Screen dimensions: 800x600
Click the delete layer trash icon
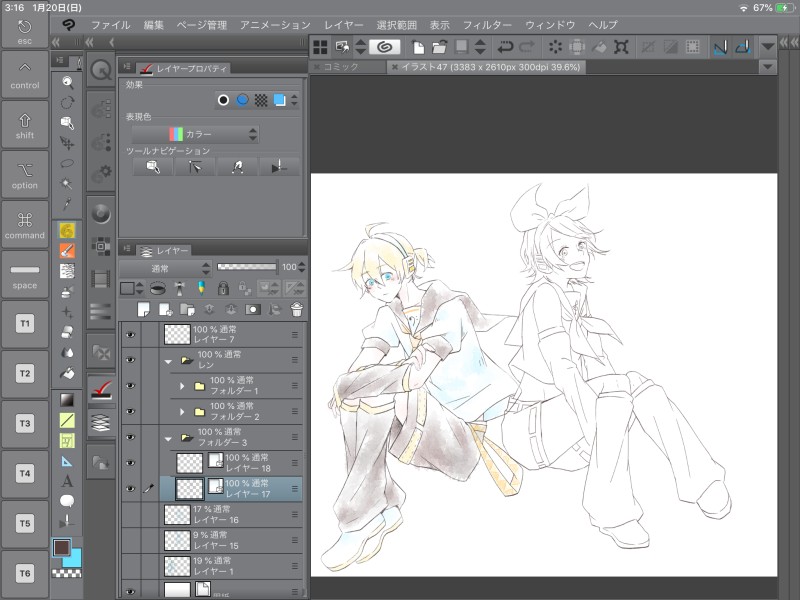point(296,309)
